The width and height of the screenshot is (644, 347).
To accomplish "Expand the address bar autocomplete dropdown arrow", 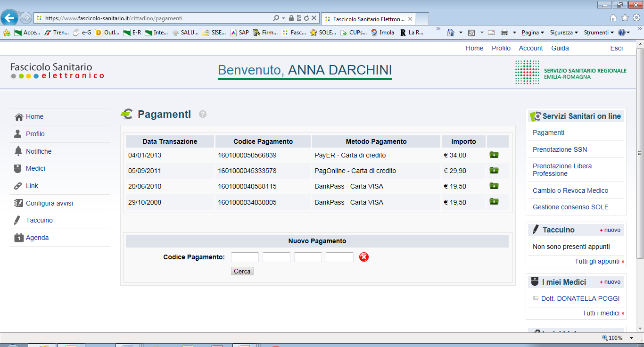I will [x=283, y=18].
